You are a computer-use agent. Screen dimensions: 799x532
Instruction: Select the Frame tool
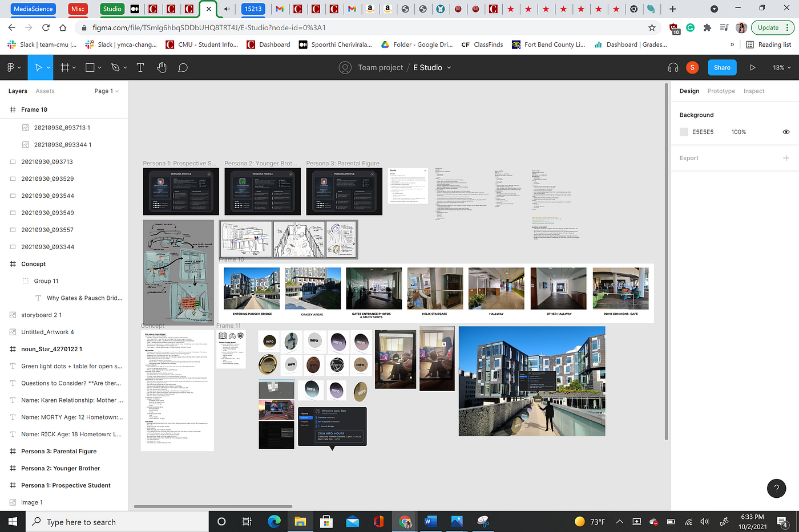(64, 67)
